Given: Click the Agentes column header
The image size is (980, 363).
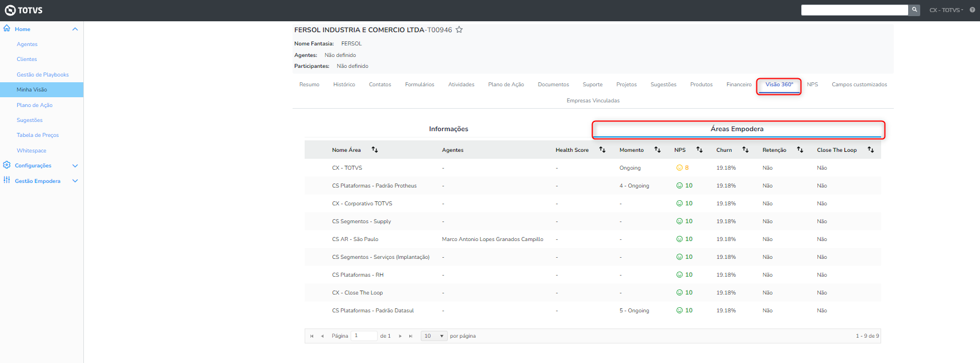Looking at the screenshot, I should pos(453,150).
